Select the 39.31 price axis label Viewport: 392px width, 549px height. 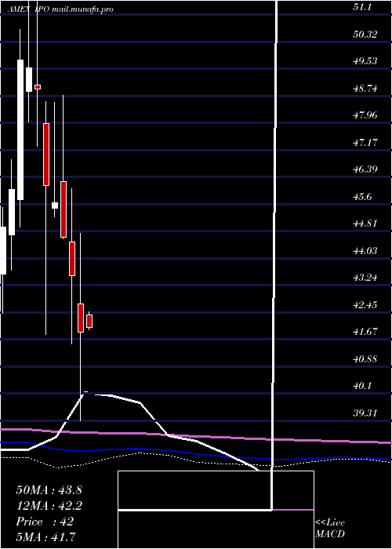coord(365,413)
